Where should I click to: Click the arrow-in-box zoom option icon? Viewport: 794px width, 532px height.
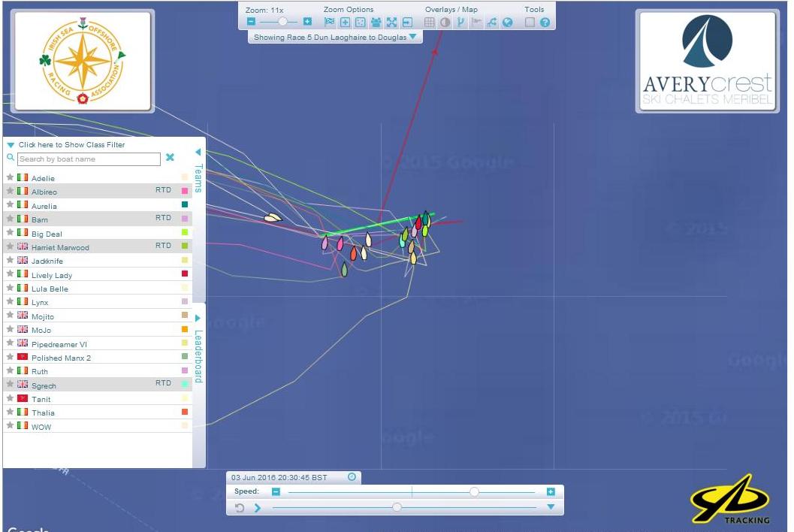pos(407,22)
